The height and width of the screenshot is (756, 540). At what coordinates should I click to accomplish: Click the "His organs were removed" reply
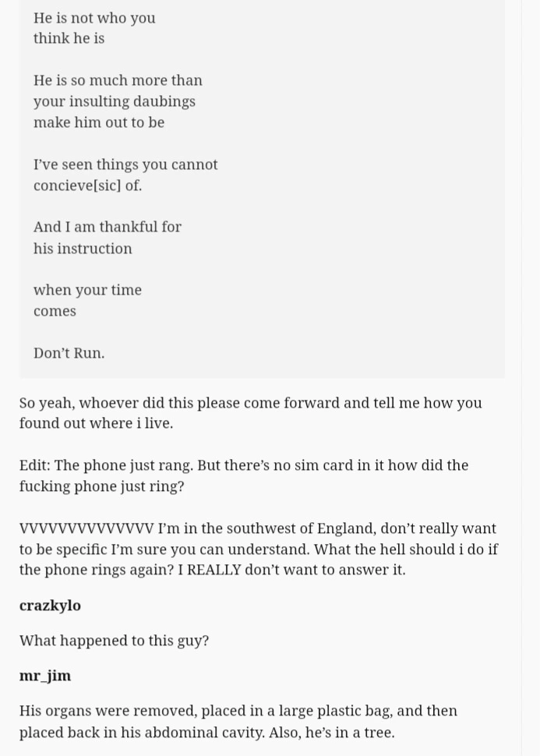238,712
